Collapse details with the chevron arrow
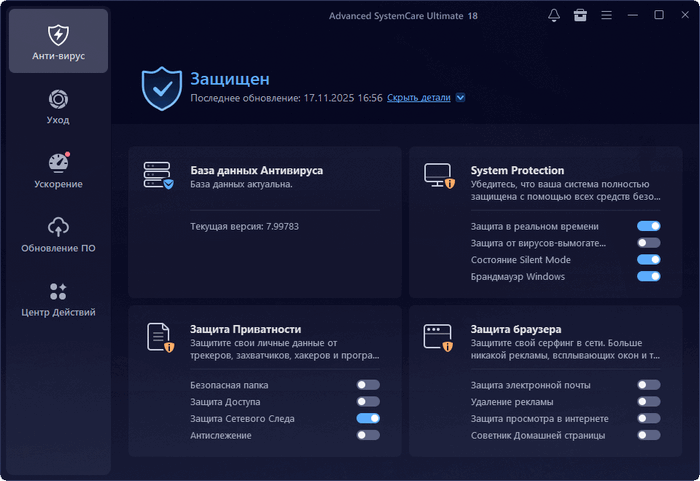700x481 pixels. (460, 98)
